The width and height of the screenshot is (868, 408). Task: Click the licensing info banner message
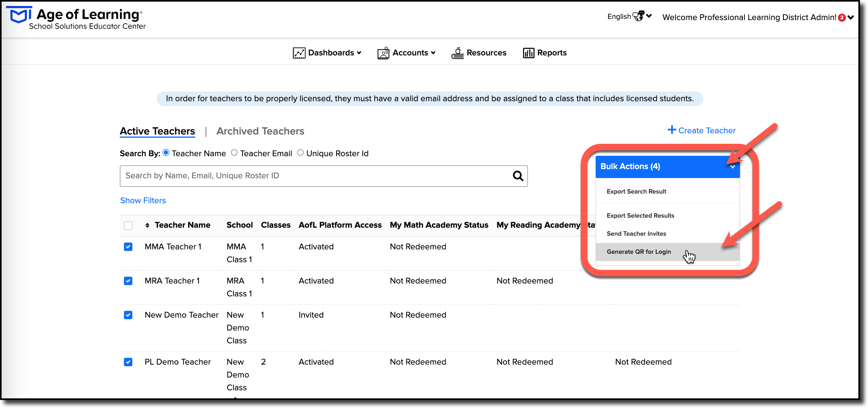pos(430,99)
